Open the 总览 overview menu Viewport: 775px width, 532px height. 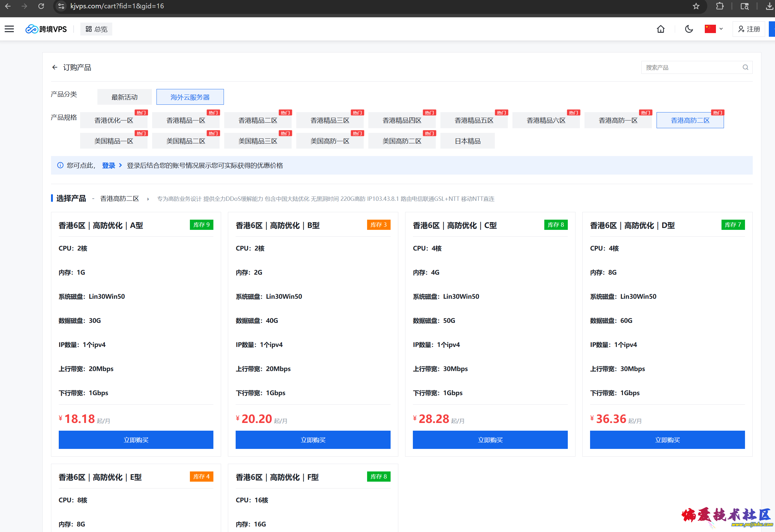(96, 29)
